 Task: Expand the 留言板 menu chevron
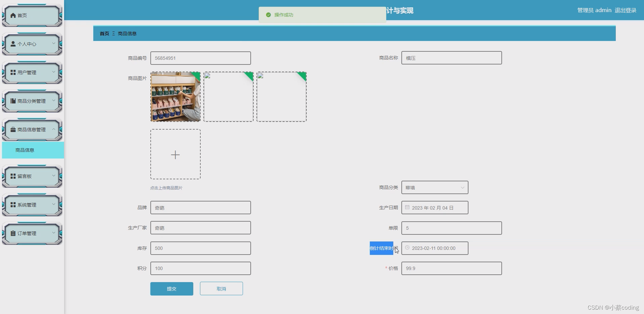click(53, 176)
